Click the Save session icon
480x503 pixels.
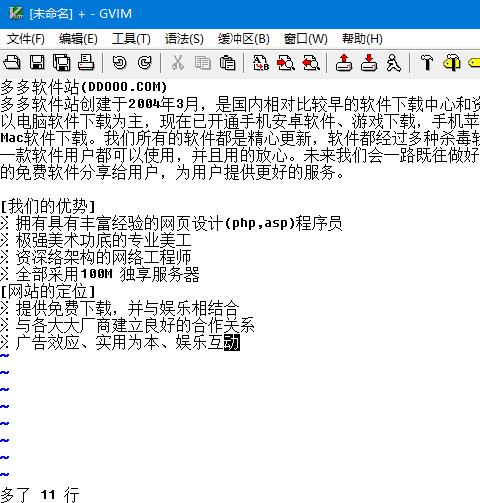point(369,62)
